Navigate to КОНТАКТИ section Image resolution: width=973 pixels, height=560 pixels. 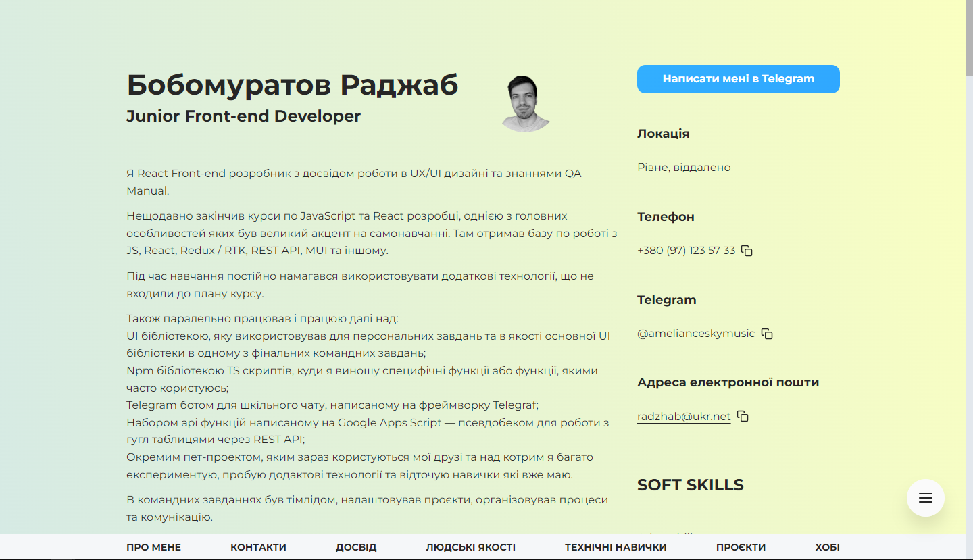(258, 547)
